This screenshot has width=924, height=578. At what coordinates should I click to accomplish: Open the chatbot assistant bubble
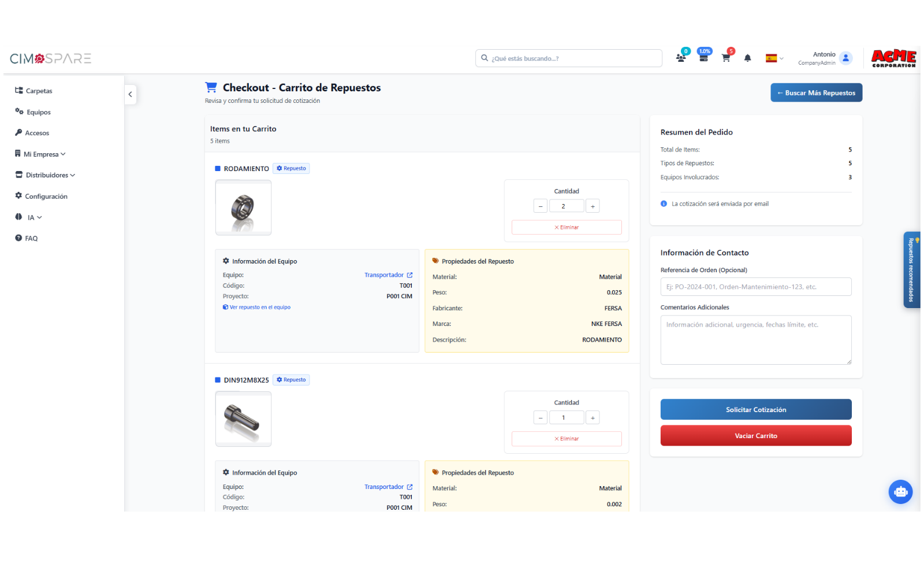coord(900,492)
